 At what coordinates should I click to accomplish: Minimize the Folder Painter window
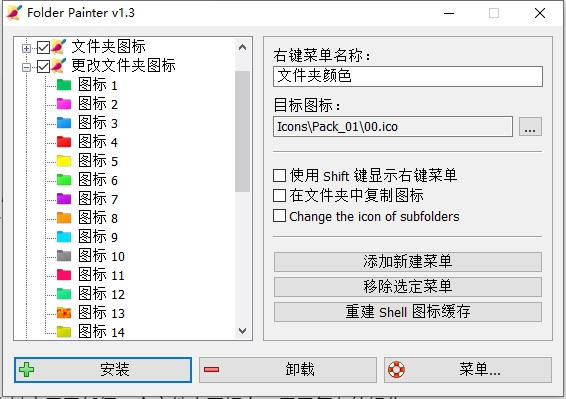pos(449,13)
